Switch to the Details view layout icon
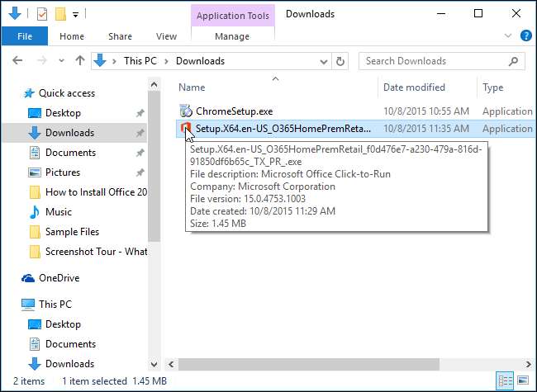The image size is (537, 392). pos(506,381)
